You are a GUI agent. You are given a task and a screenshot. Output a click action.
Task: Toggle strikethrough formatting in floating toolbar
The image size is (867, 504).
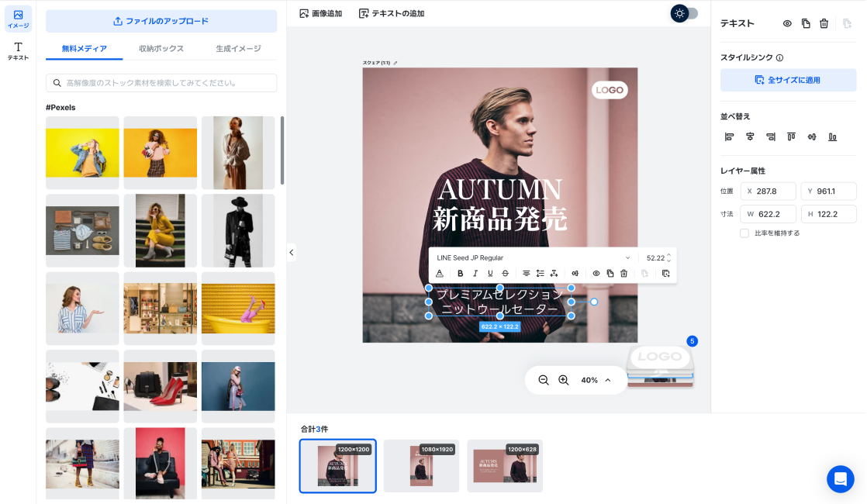[505, 274]
